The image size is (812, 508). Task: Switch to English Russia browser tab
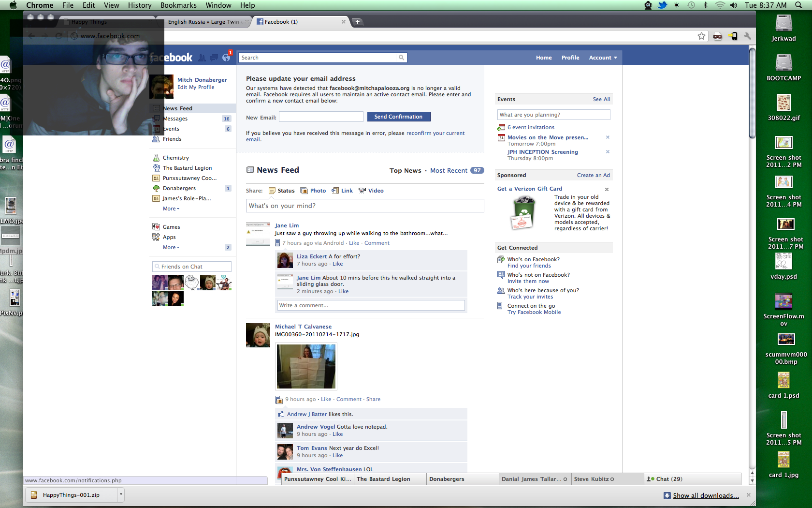[203, 22]
